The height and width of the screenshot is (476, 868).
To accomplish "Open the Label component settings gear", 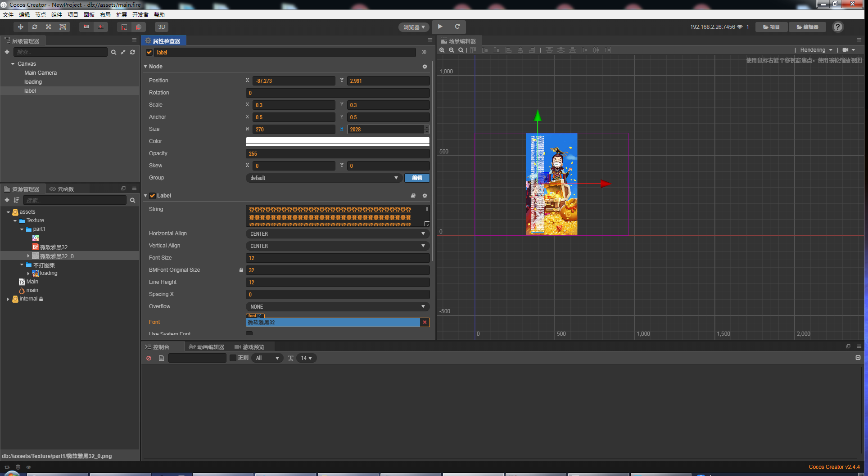I will (425, 196).
